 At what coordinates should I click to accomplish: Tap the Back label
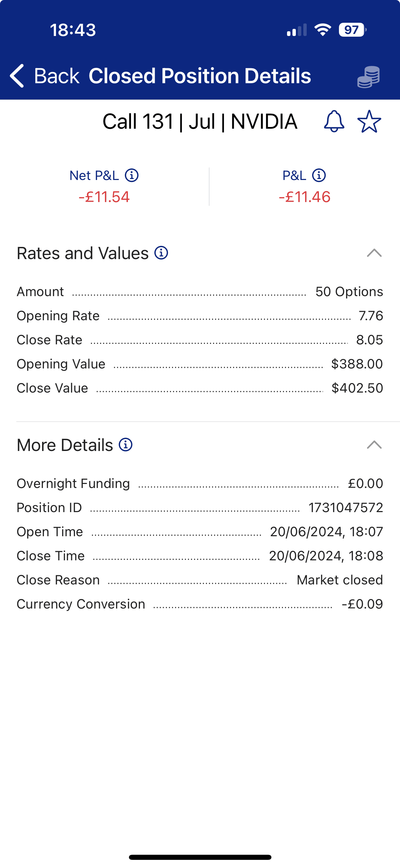point(56,76)
